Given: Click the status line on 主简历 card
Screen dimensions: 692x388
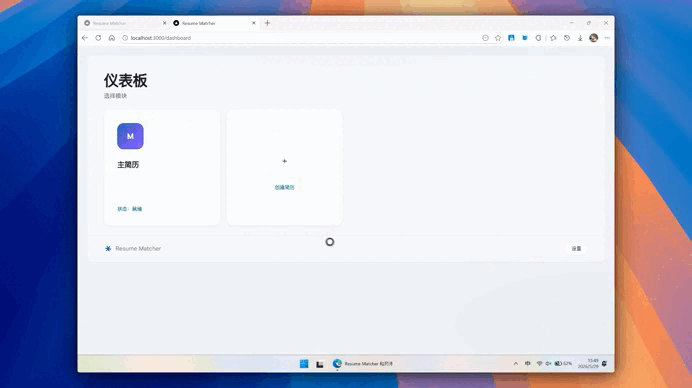Looking at the screenshot, I should click(130, 209).
